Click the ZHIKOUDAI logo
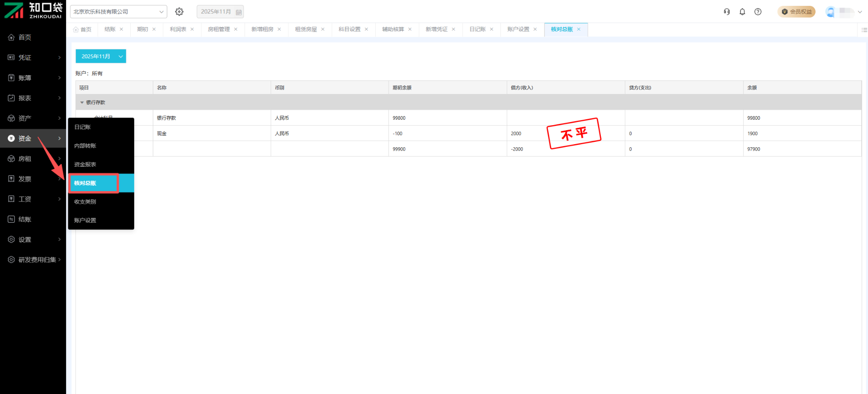868x394 pixels. coord(33,10)
